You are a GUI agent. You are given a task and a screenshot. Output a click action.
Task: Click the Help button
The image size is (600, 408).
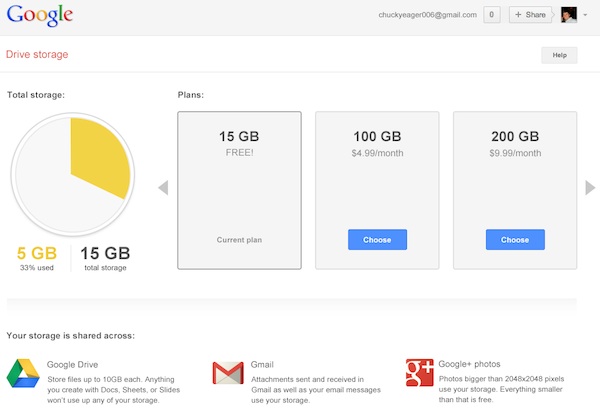point(559,55)
